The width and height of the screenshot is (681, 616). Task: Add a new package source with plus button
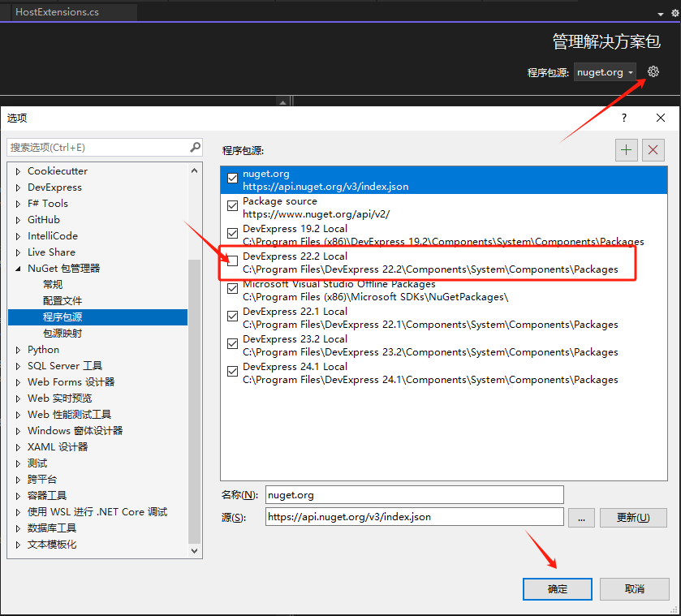pos(626,150)
